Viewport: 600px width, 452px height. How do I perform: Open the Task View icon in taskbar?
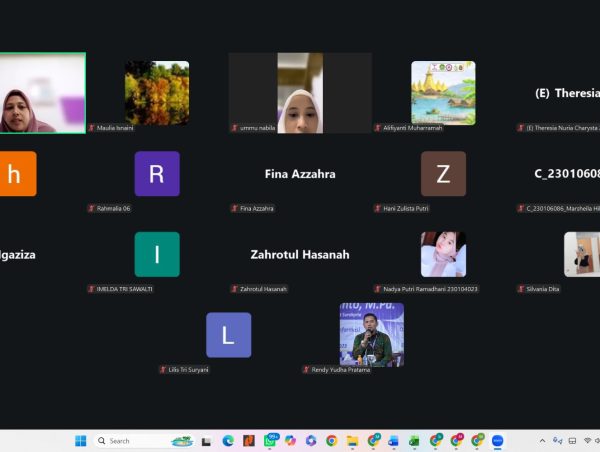[207, 441]
